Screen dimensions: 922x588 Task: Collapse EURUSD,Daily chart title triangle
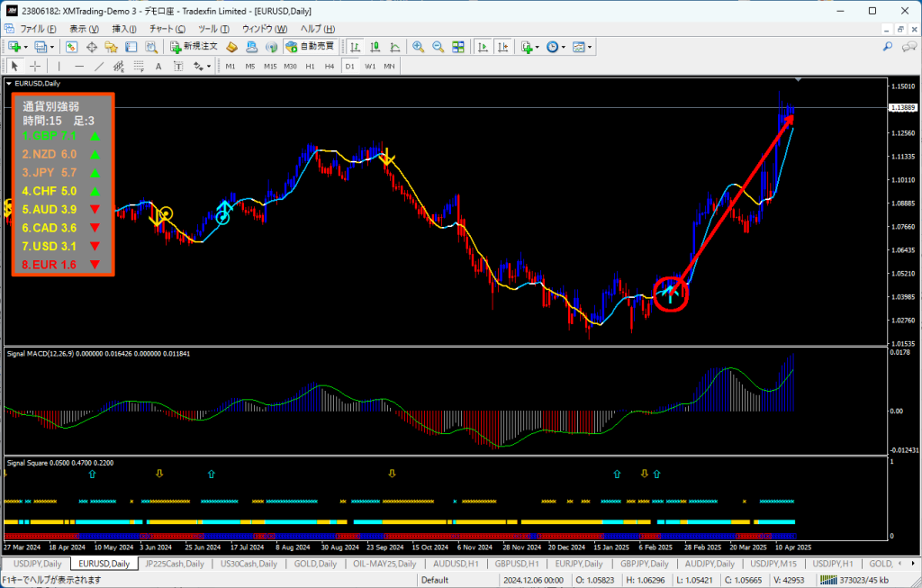(9, 84)
